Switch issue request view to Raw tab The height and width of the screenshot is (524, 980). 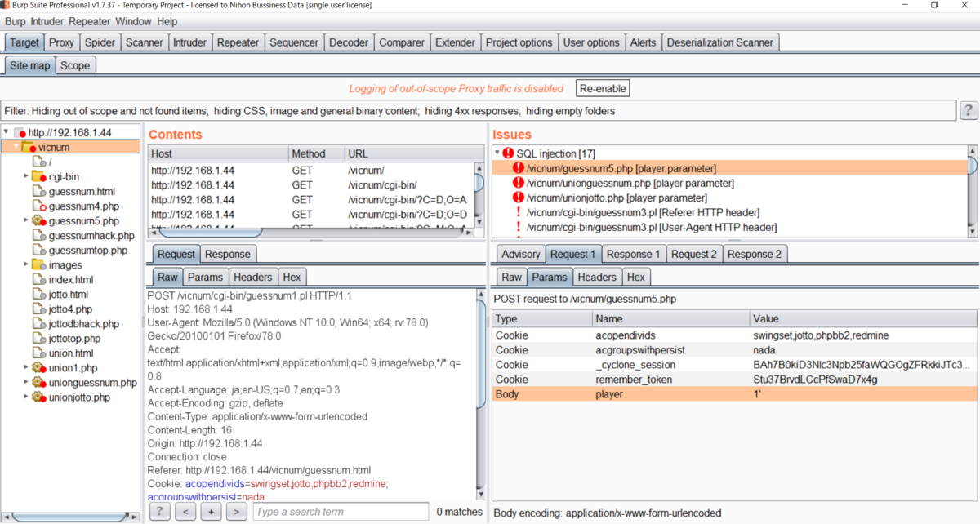(511, 277)
